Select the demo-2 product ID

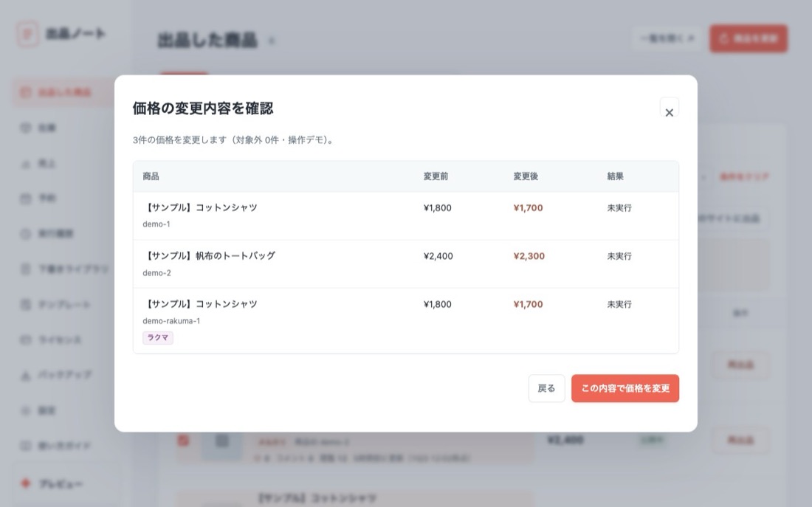coord(156,273)
